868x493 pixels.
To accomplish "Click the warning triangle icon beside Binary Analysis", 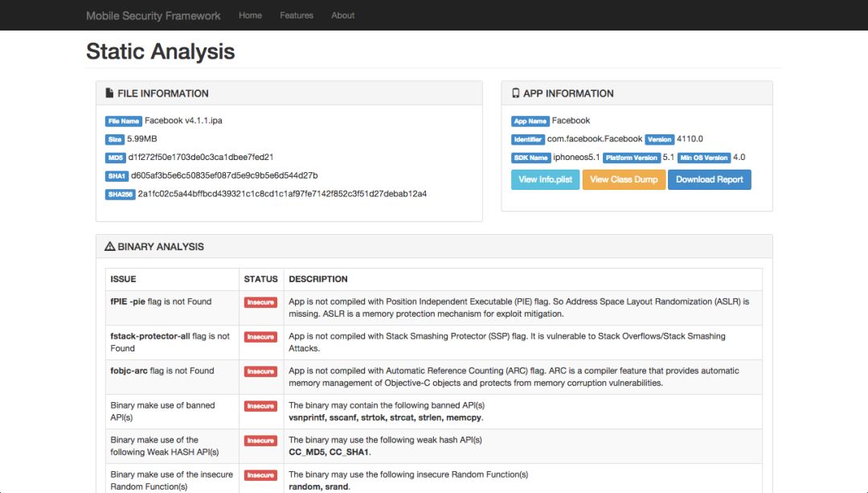I will tap(110, 247).
